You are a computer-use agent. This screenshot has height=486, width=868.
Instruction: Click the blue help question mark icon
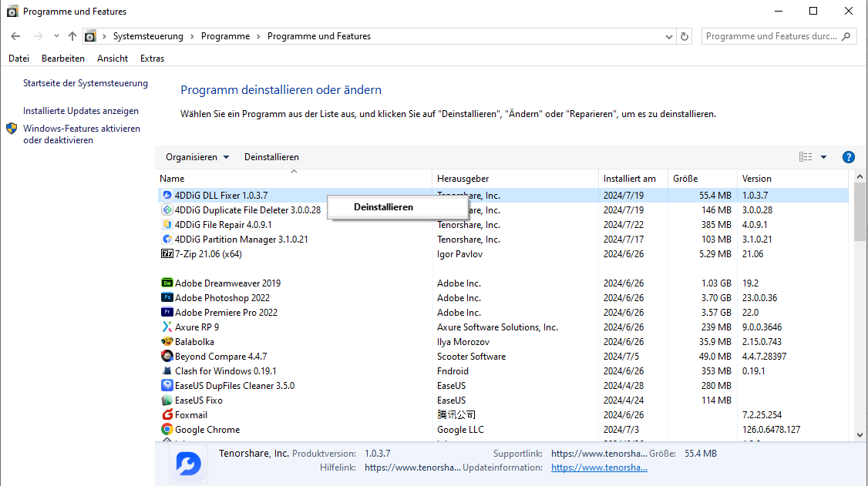click(x=849, y=157)
